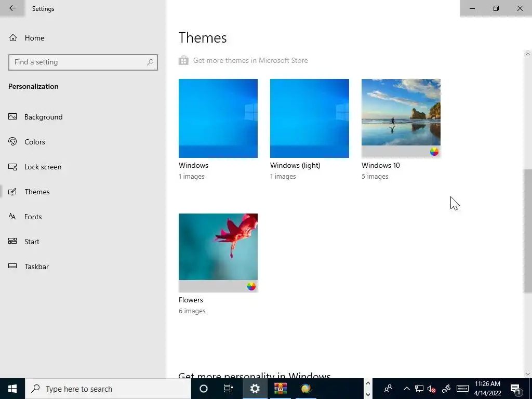532x399 pixels.
Task: Apply the Windows theme thumbnail
Action: [218, 118]
